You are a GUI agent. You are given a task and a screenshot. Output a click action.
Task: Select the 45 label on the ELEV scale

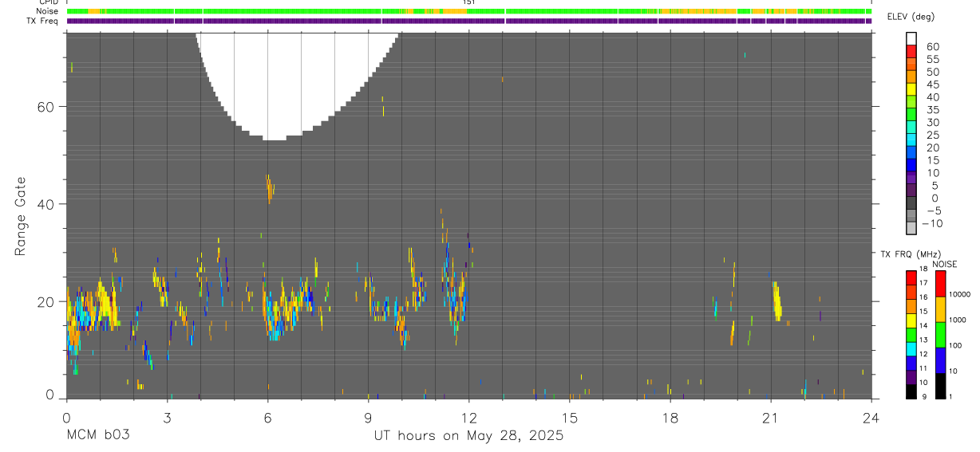click(x=932, y=85)
